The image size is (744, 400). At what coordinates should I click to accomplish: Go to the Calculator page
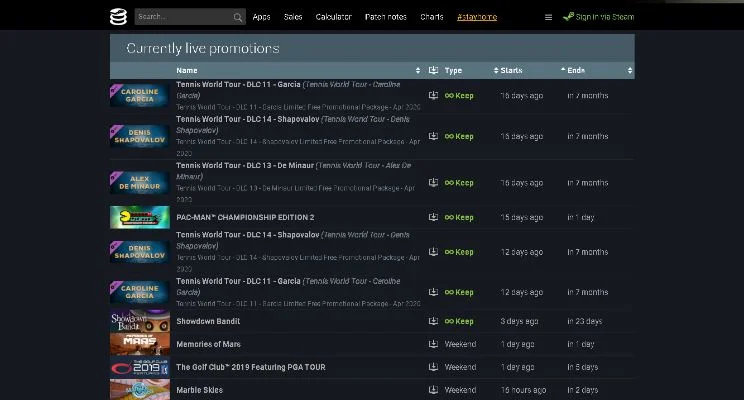[x=334, y=17]
